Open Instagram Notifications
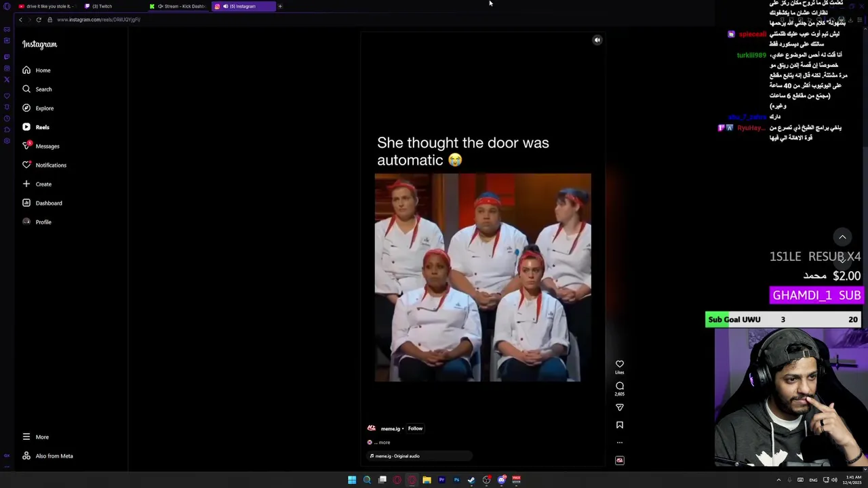Image resolution: width=868 pixels, height=488 pixels. coord(43,165)
